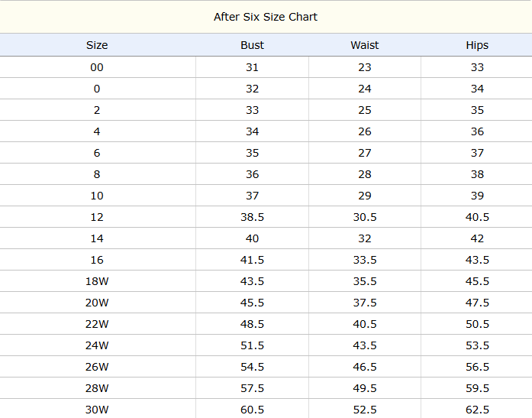Select waist value 35.5 in the 18W row
The height and width of the screenshot is (418, 532).
[x=365, y=281]
